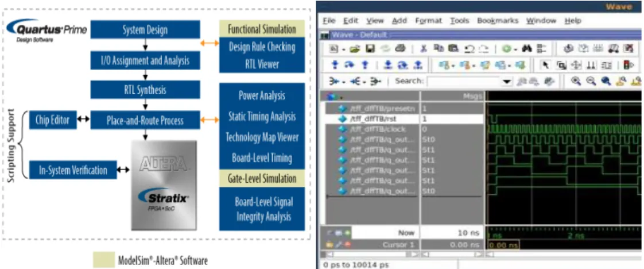The width and height of the screenshot is (644, 269).
Task: Click the Paste toolbar icon
Action: click(453, 49)
